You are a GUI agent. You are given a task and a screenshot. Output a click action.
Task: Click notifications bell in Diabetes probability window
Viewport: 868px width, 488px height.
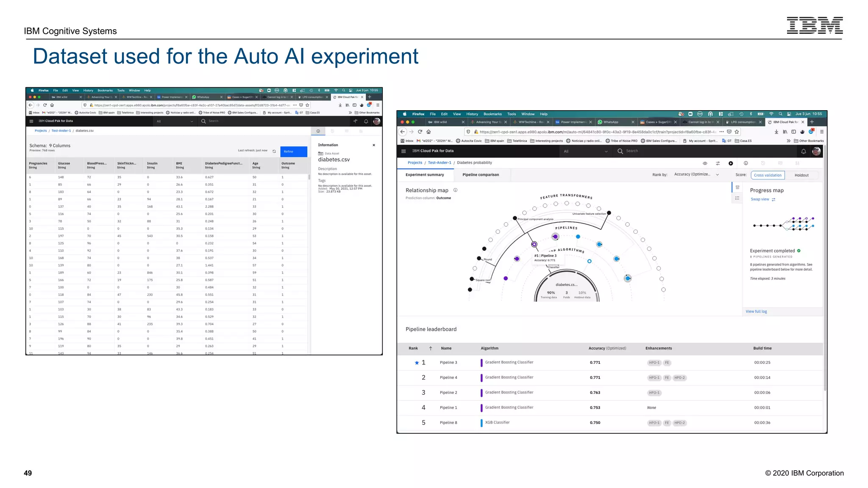point(803,151)
